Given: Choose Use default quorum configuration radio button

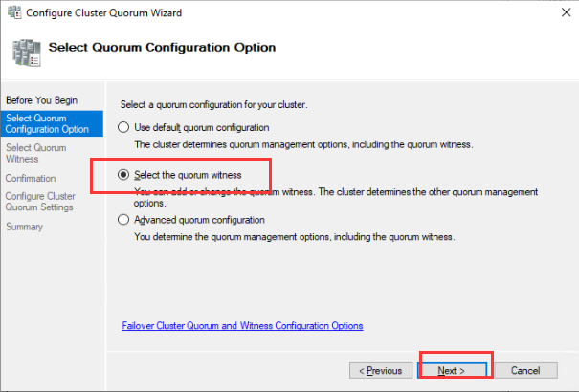Looking at the screenshot, I should 122,127.
